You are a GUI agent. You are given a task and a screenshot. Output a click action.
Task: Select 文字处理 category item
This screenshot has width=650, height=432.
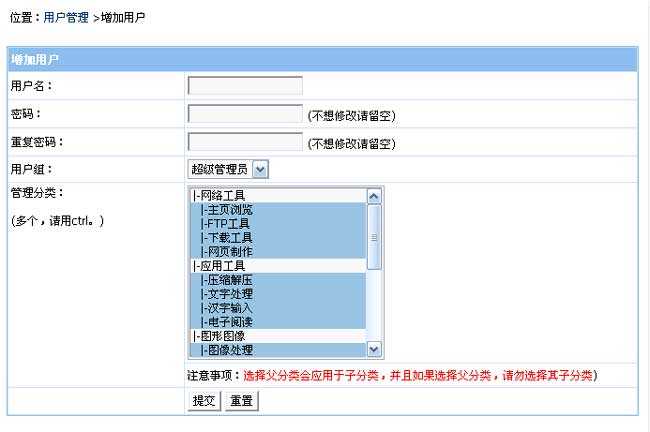tap(226, 294)
